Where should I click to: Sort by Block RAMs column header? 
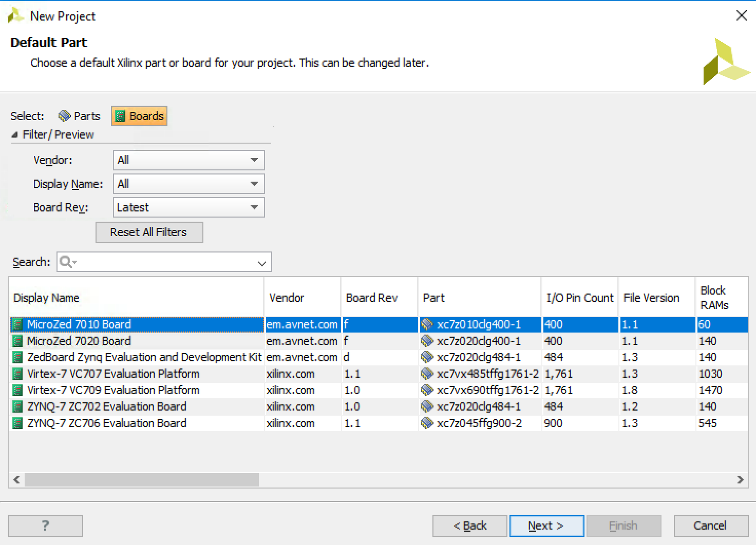722,298
